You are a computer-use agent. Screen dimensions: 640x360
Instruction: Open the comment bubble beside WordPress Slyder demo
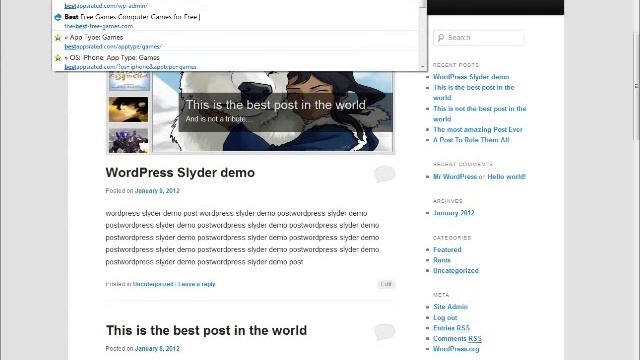click(384, 174)
